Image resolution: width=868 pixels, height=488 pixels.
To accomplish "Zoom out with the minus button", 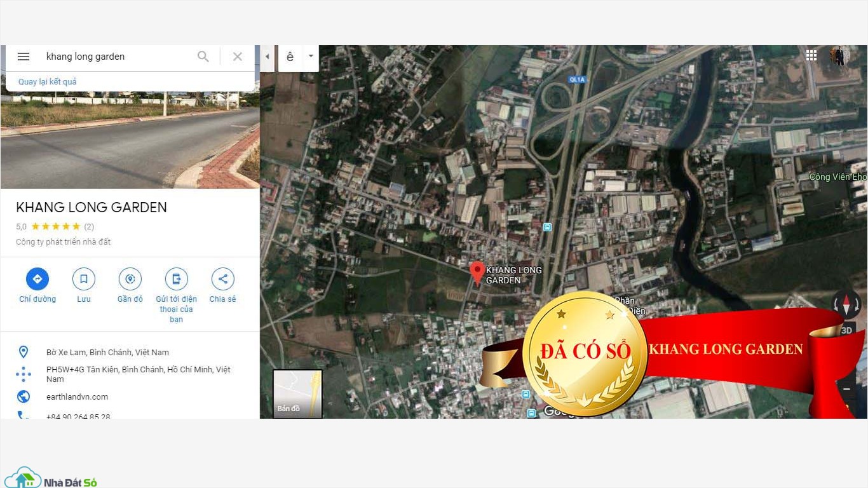I will pyautogui.click(x=846, y=388).
